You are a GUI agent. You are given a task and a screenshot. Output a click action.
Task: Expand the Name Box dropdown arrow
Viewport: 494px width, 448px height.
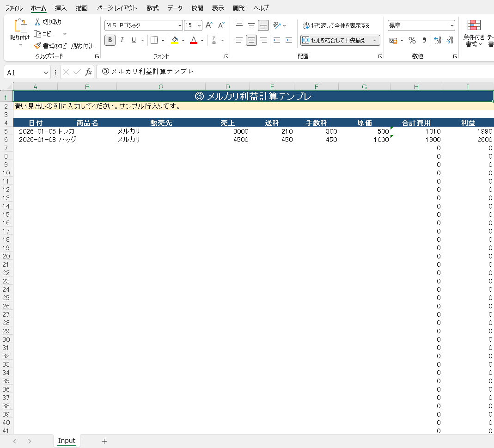point(46,73)
